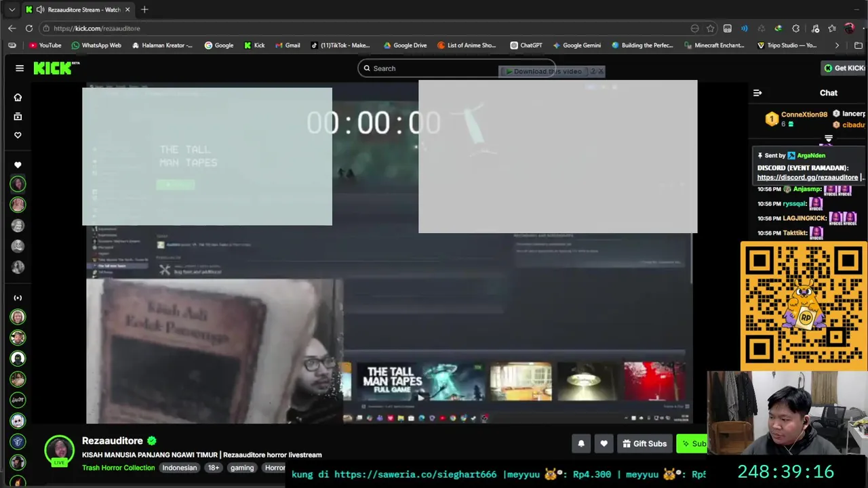Open Gmail bookmark

pos(288,45)
